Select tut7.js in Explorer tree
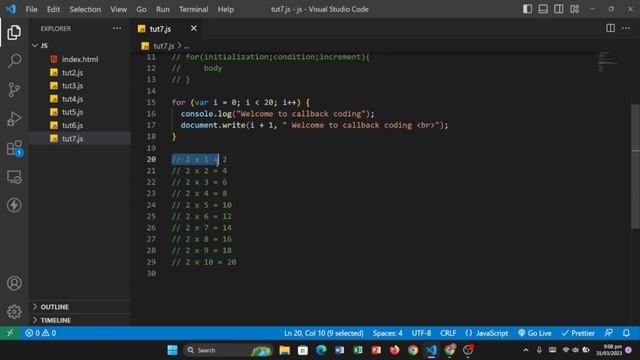The image size is (640, 360). [80, 138]
